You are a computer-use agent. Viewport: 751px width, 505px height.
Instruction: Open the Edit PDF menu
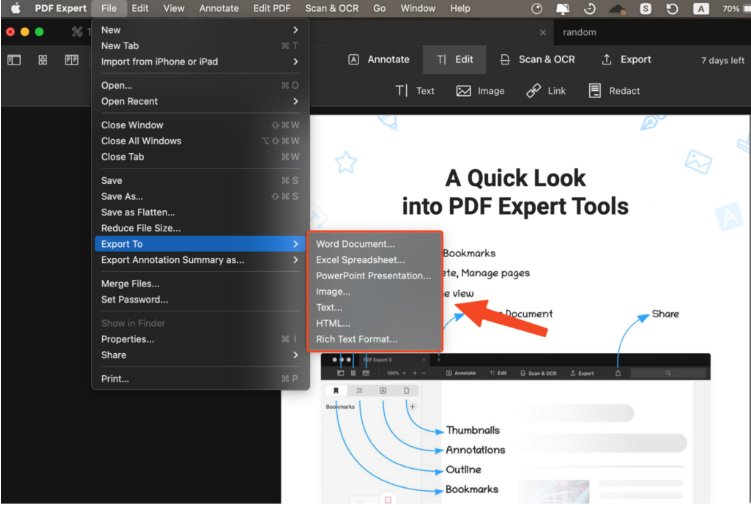click(x=272, y=8)
